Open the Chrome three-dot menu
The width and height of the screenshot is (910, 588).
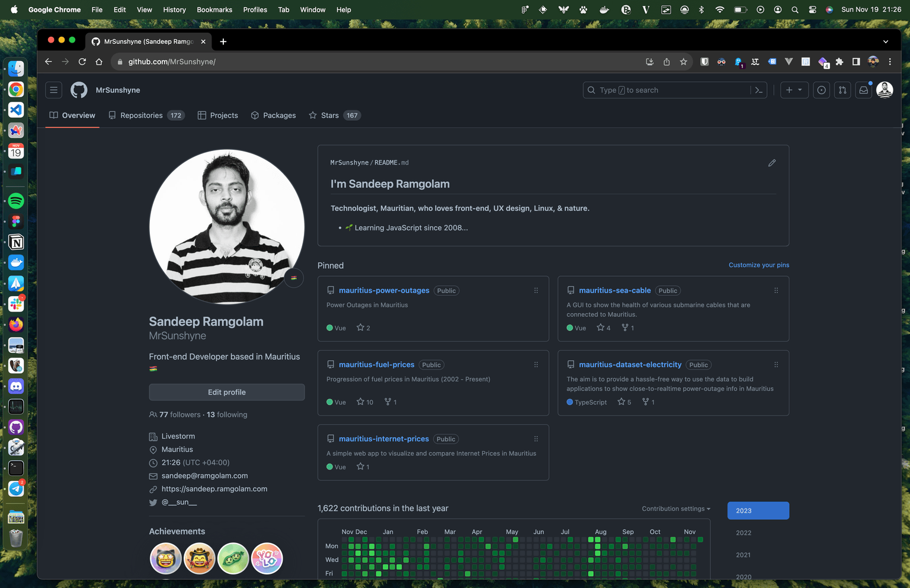[x=890, y=62]
